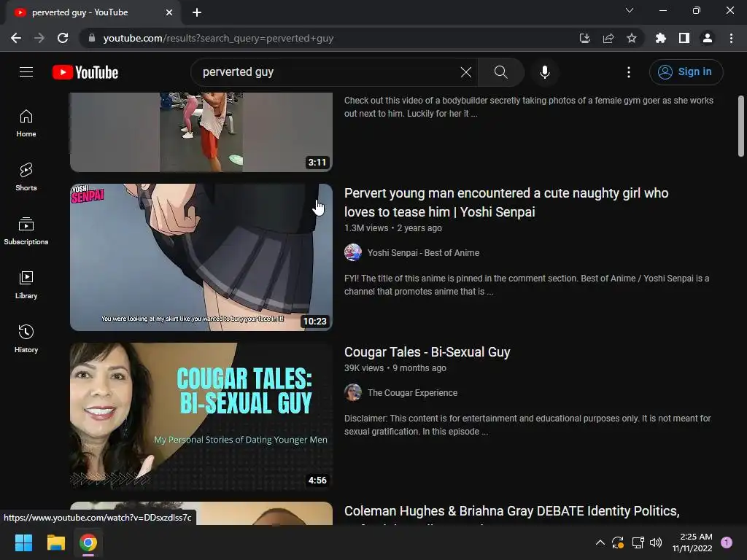Open the YouTube hamburger guide menu
Screen dimensions: 747x560
pyautogui.click(x=26, y=72)
